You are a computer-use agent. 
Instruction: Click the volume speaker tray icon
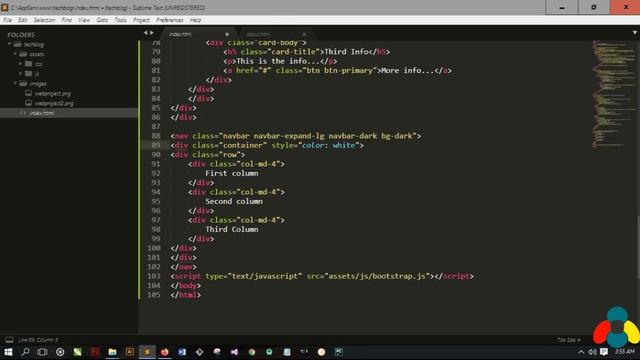[x=592, y=352]
